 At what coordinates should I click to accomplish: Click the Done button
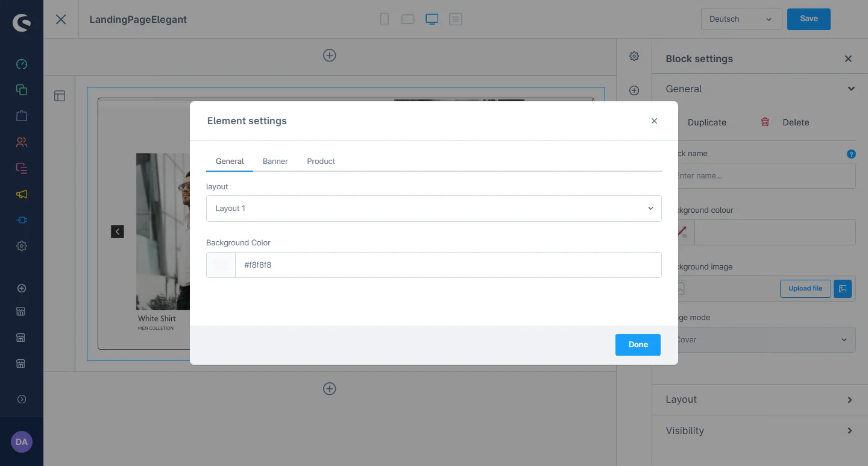(638, 345)
